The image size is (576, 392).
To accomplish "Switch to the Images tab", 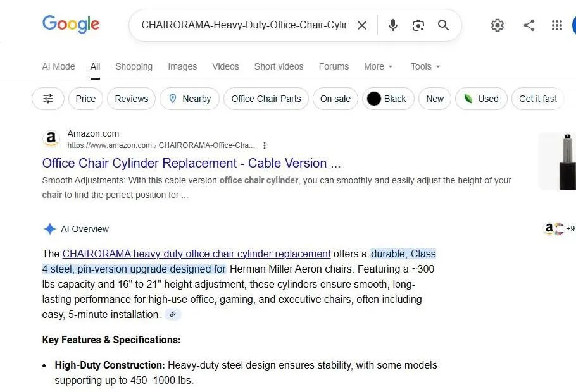I will [182, 66].
